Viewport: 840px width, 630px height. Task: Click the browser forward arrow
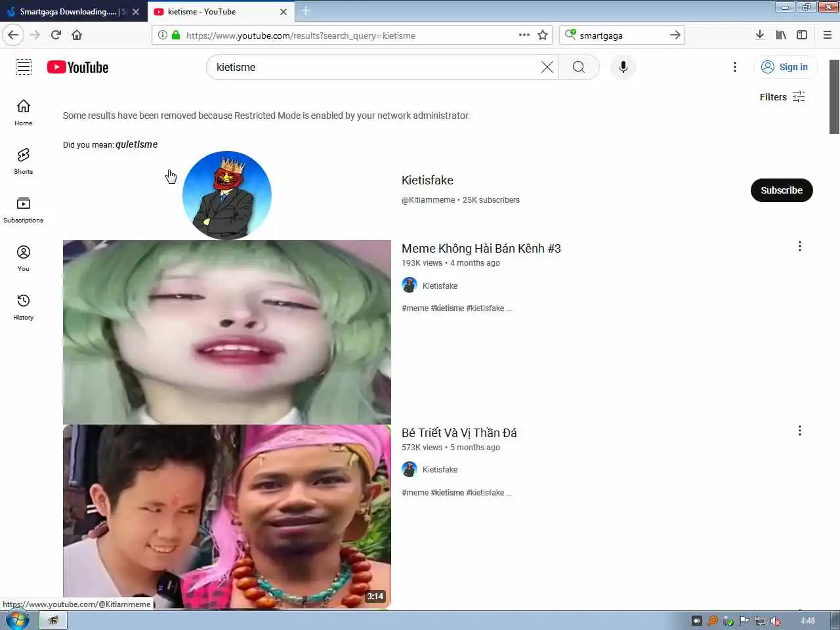coord(35,35)
